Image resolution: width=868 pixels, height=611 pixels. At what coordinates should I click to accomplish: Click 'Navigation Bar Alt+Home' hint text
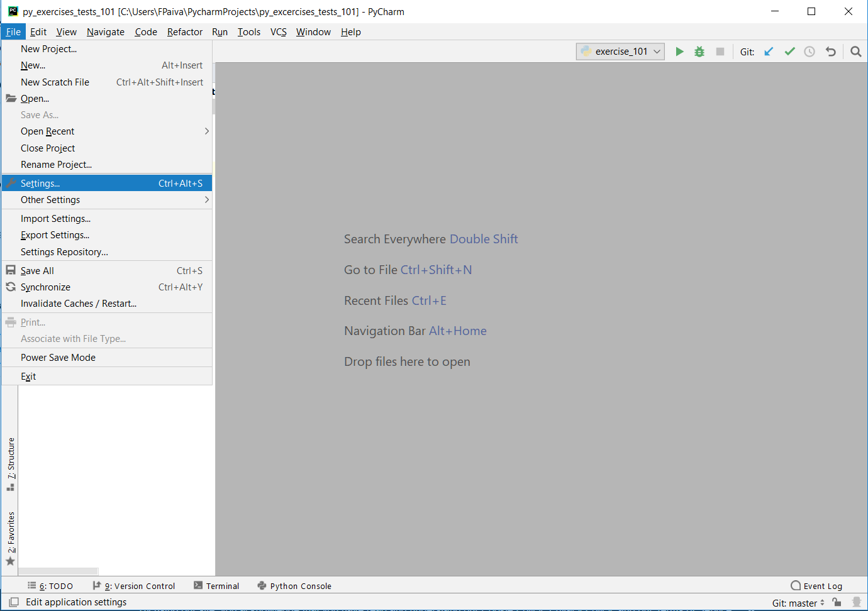[x=415, y=331]
